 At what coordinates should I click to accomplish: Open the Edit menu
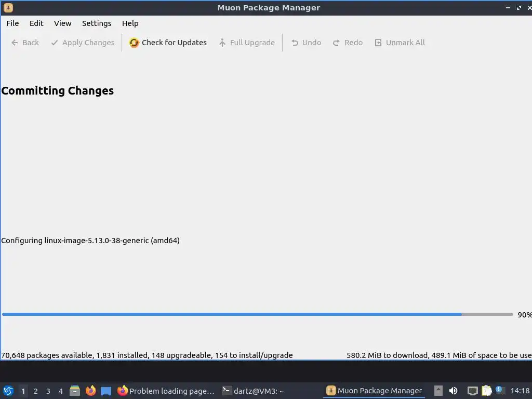pyautogui.click(x=36, y=23)
